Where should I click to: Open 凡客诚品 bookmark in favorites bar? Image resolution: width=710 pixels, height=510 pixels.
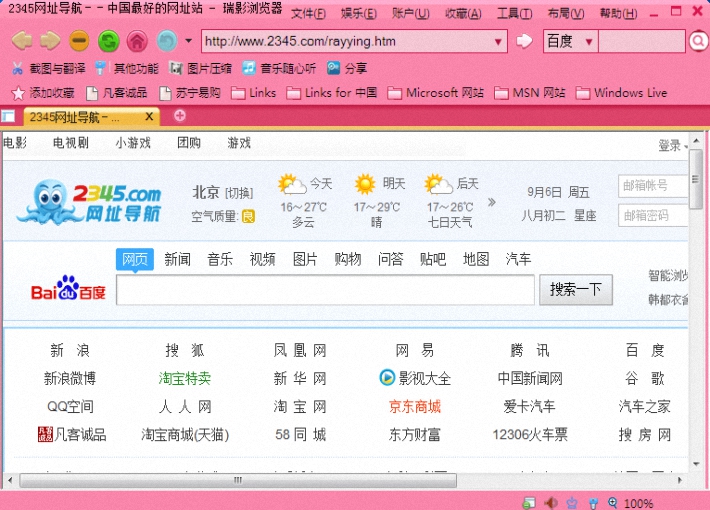(x=117, y=93)
